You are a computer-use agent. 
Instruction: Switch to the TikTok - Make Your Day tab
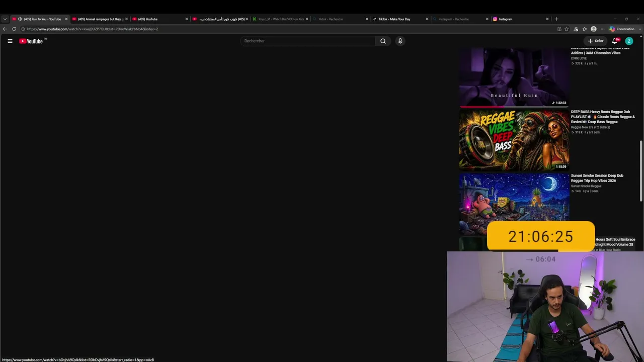[x=400, y=19]
